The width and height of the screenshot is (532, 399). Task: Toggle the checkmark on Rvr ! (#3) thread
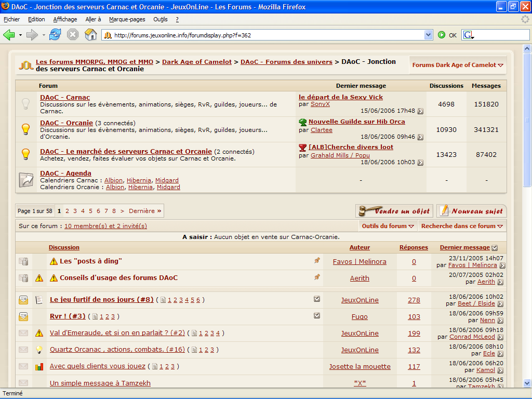coord(317,315)
